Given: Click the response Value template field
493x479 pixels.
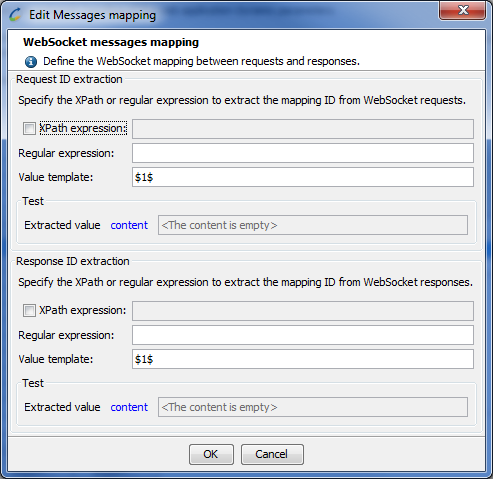Looking at the screenshot, I should (303, 359).
